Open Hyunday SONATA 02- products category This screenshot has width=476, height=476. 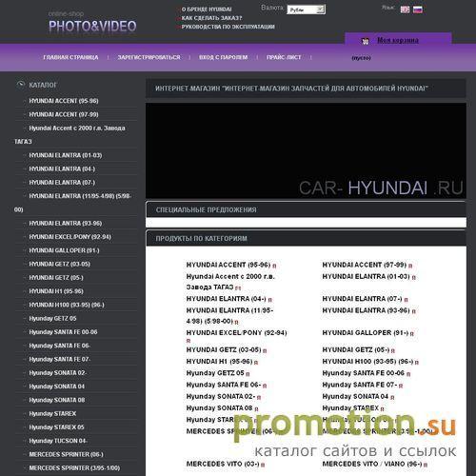pos(221,397)
